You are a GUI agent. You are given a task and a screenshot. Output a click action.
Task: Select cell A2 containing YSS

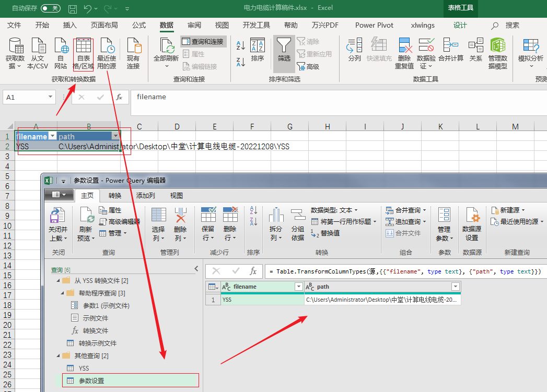(36, 146)
